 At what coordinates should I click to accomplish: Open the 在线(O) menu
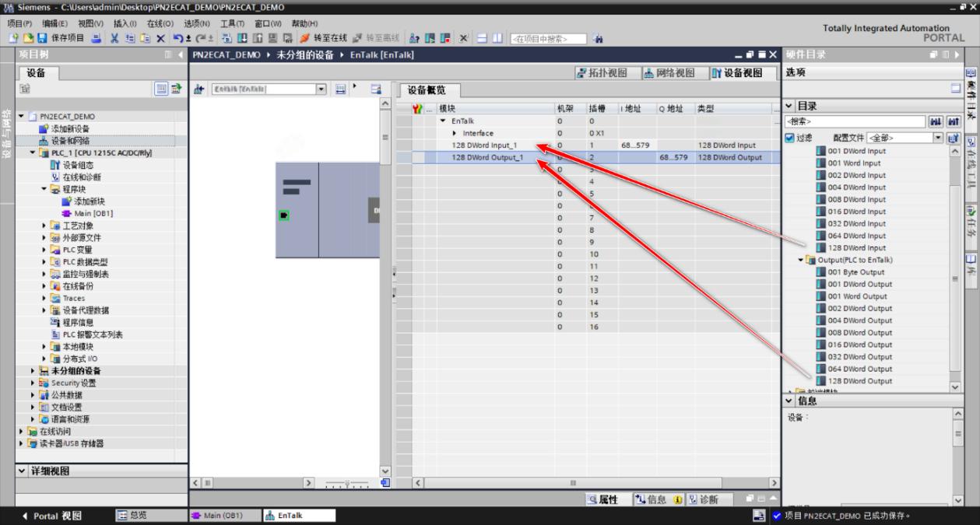(159, 23)
